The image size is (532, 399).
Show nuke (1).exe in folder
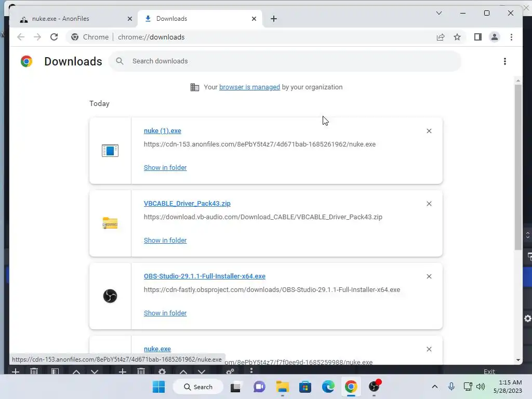point(165,168)
